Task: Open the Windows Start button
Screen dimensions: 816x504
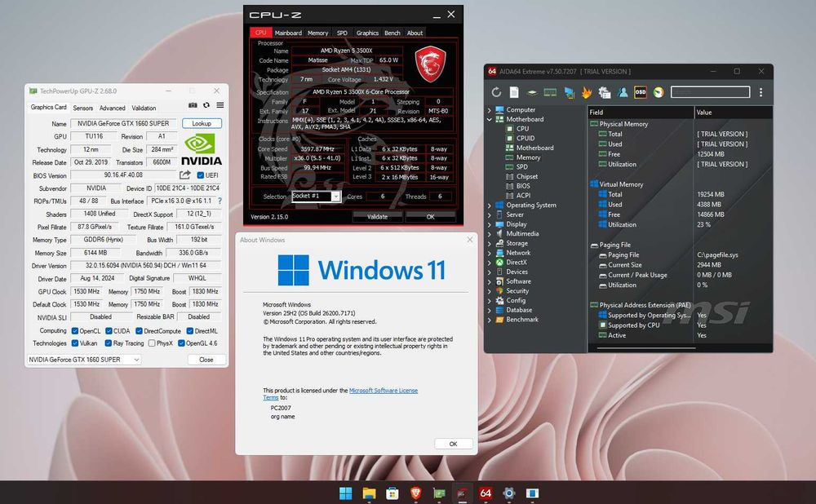Action: (x=345, y=493)
